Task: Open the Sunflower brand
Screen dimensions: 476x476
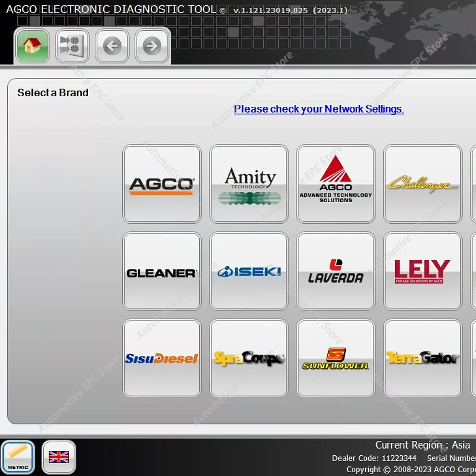Action: [x=335, y=359]
